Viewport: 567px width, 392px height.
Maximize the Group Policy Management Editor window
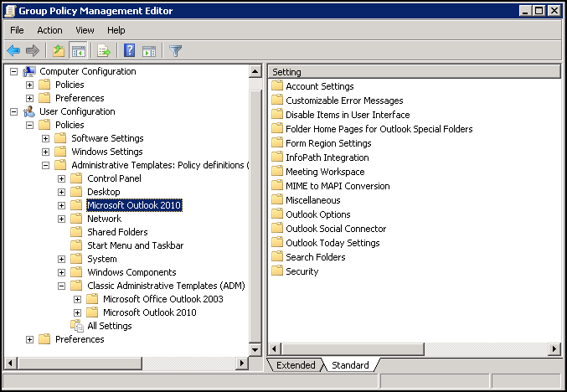pos(539,11)
